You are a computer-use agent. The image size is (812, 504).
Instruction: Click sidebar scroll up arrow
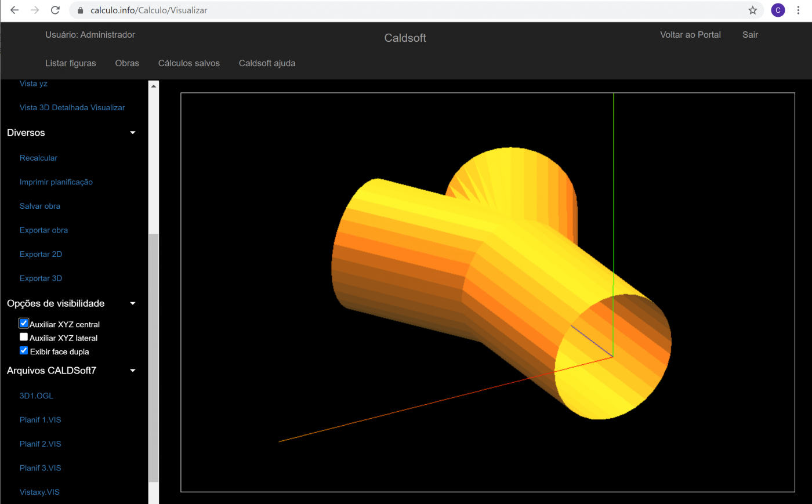[154, 86]
